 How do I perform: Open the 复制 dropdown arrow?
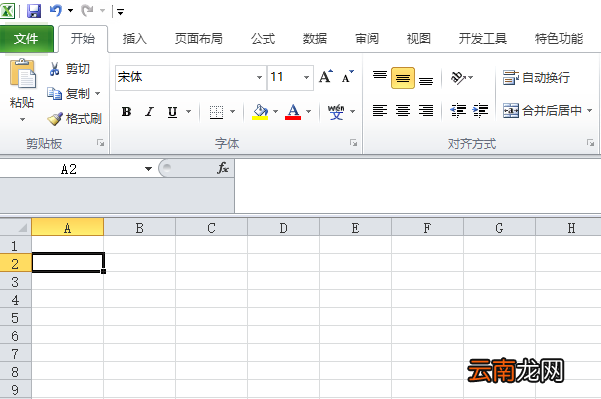pos(98,93)
